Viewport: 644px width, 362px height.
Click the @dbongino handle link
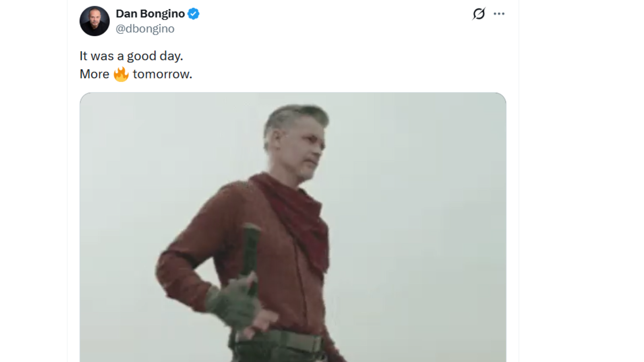click(146, 28)
